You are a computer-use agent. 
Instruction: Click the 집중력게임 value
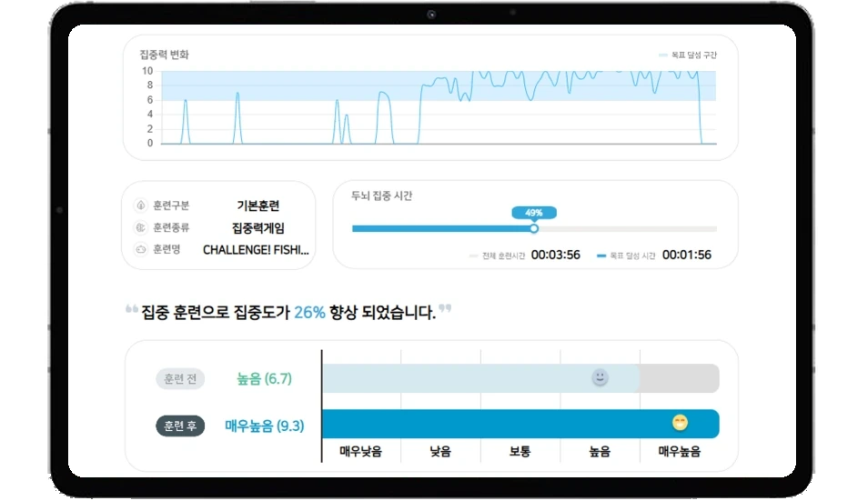(x=258, y=228)
